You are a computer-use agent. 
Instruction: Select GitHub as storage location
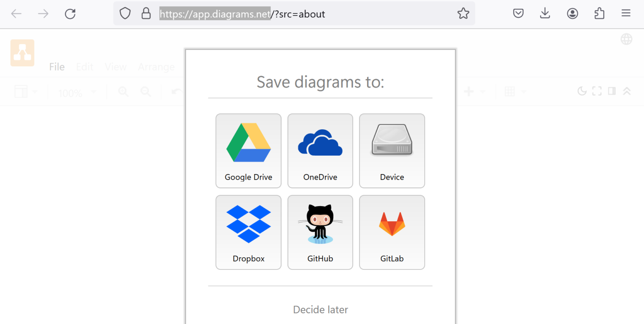[320, 232]
